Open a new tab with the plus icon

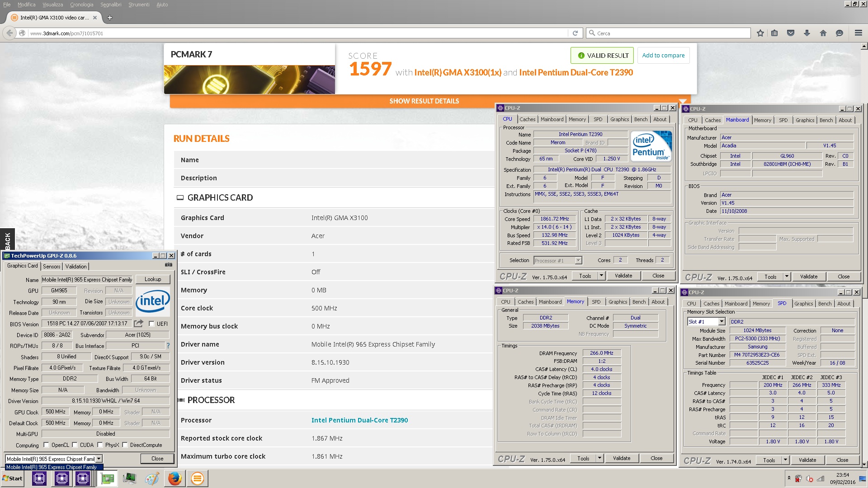109,18
